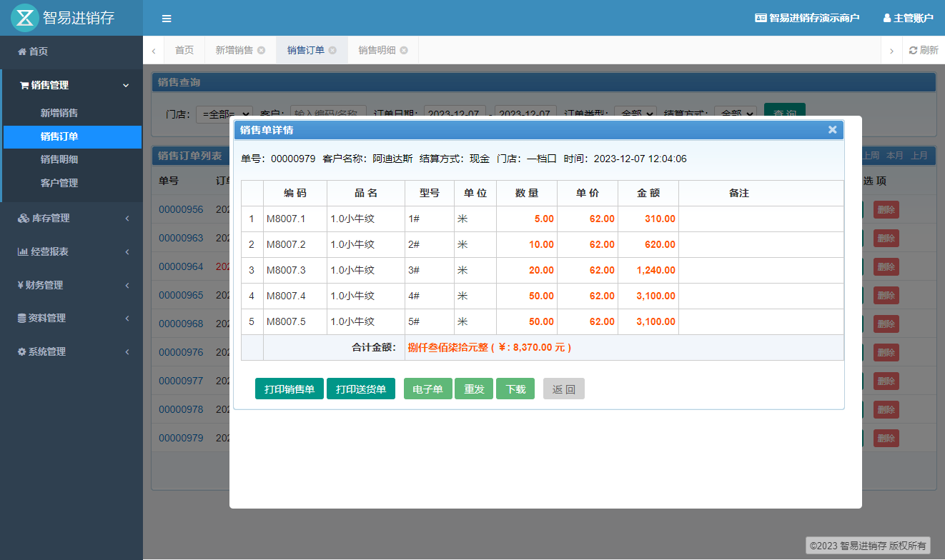Click the 客户 code/name input field
Screen dimensions: 945x560
click(329, 113)
